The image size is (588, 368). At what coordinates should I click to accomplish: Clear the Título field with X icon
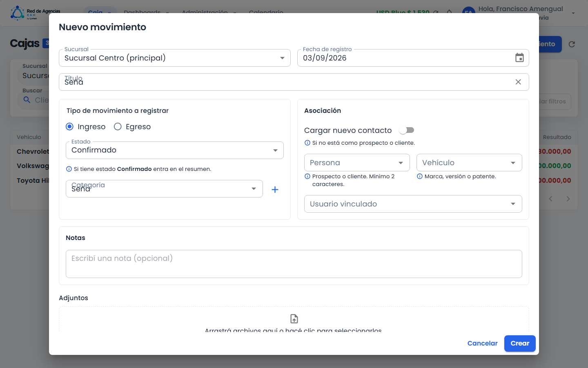tap(518, 82)
